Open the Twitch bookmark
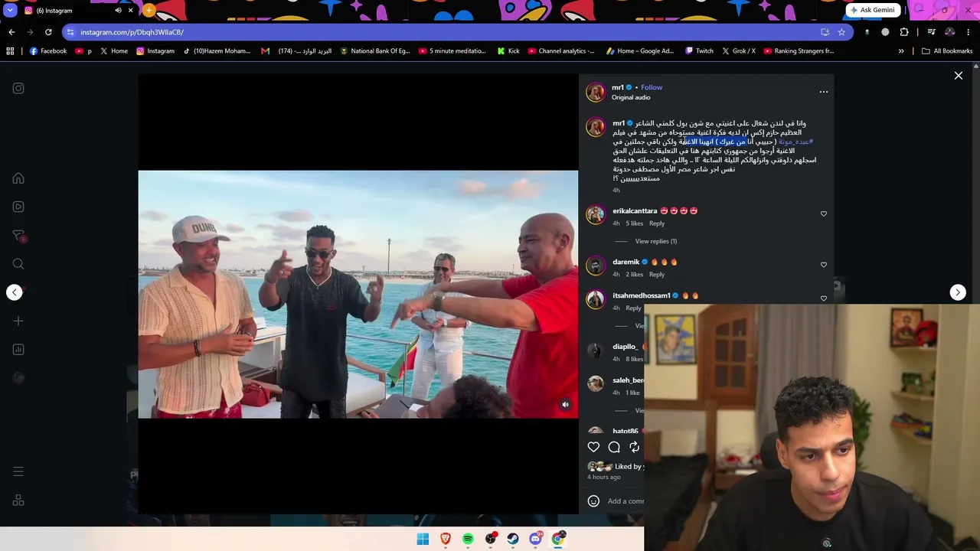980x551 pixels. (699, 51)
